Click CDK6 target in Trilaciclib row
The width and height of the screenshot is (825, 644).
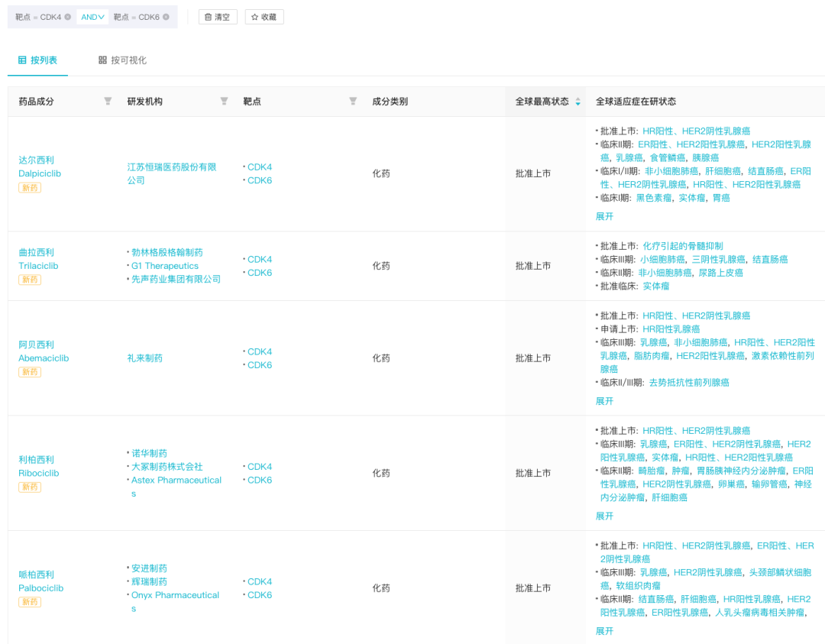[260, 273]
